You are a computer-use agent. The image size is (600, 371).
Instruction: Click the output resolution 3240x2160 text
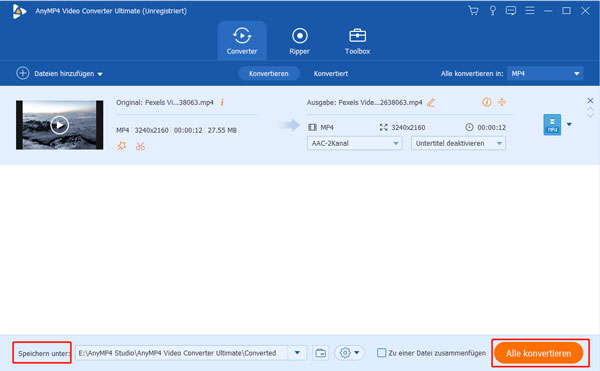click(408, 127)
